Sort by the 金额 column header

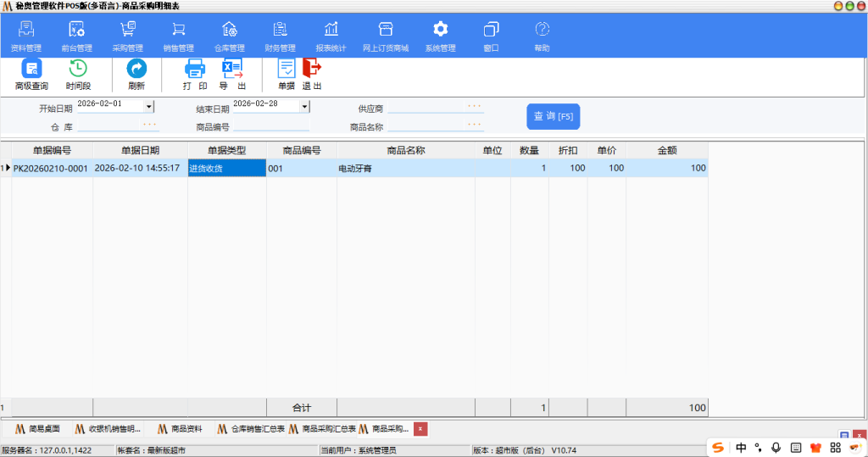coord(667,150)
